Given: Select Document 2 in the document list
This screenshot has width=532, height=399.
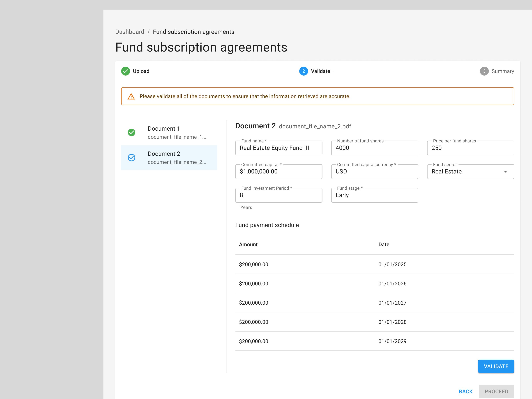Looking at the screenshot, I should [169, 158].
